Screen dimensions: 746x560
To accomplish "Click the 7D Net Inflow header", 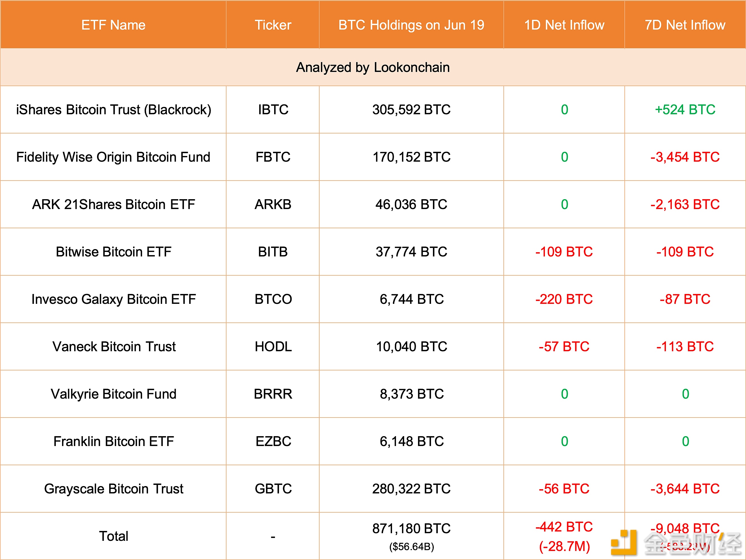I will tap(685, 25).
